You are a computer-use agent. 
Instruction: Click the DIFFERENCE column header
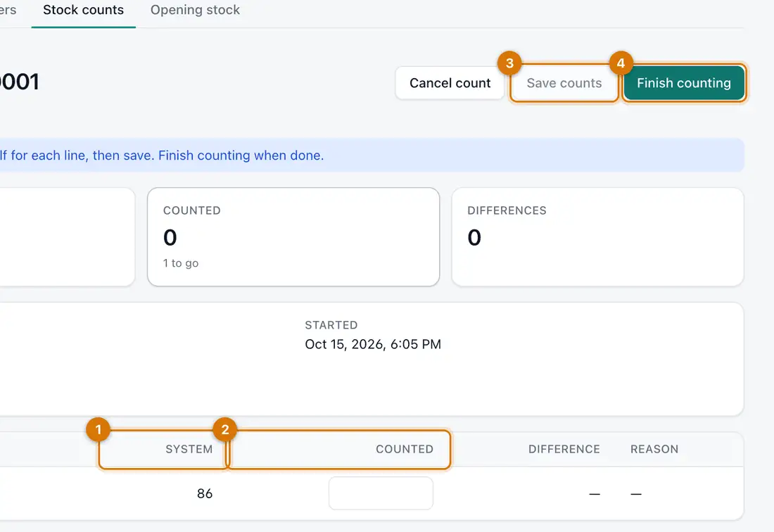tap(564, 449)
